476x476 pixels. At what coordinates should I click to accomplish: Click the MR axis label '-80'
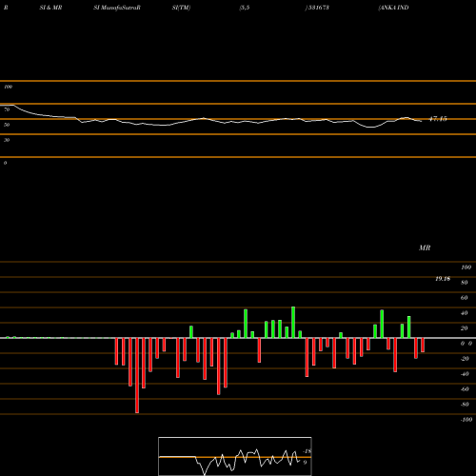(x=465, y=405)
